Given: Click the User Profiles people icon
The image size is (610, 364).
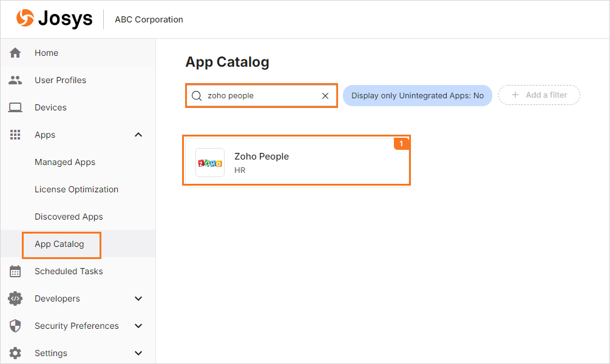Looking at the screenshot, I should coord(15,80).
